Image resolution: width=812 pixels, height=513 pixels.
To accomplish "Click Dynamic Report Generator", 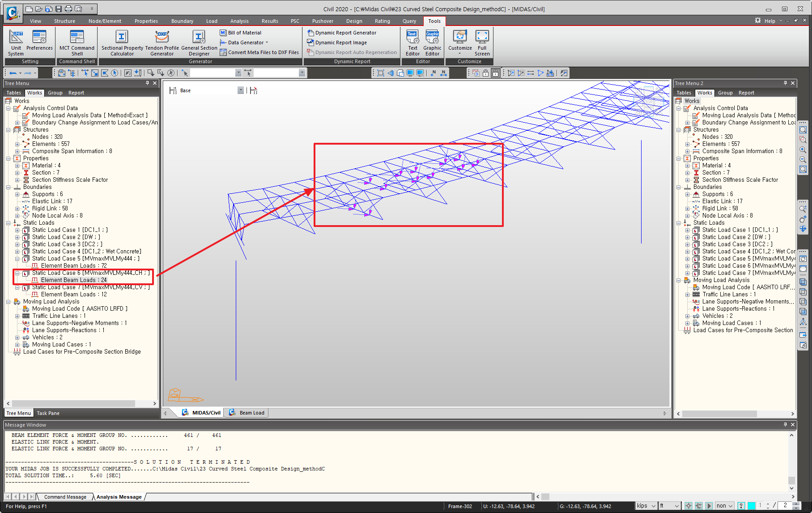I will 345,33.
